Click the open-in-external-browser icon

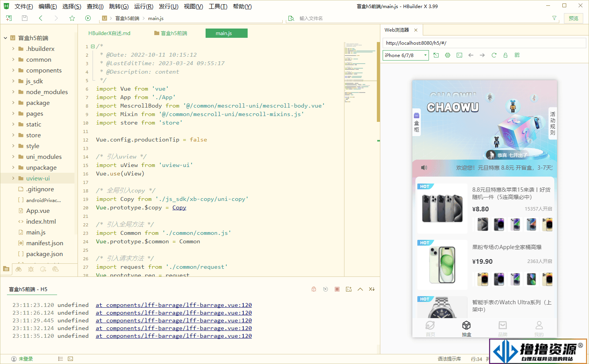click(436, 55)
